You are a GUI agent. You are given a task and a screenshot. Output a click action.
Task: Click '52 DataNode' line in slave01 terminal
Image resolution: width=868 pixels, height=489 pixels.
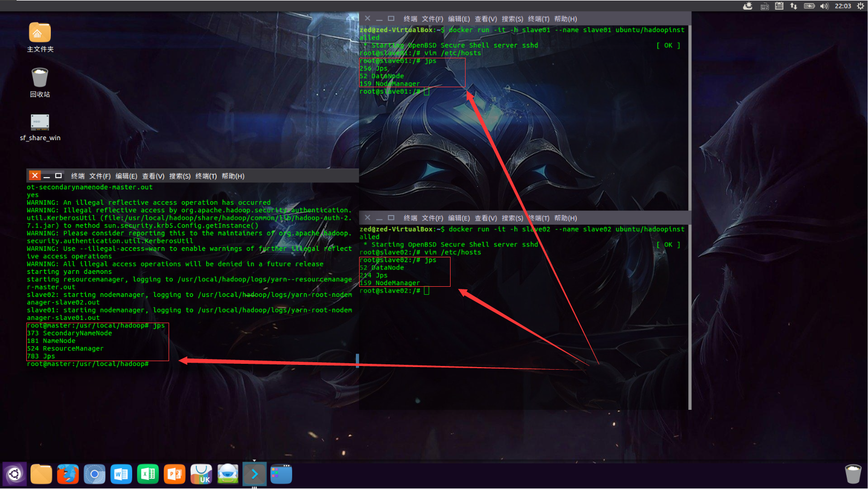(x=382, y=76)
